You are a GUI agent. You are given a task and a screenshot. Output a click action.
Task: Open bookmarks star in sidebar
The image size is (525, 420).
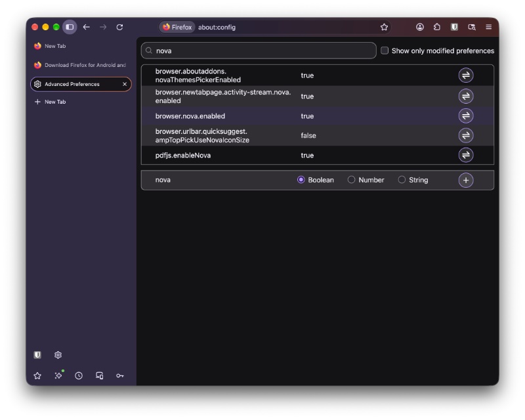point(37,376)
